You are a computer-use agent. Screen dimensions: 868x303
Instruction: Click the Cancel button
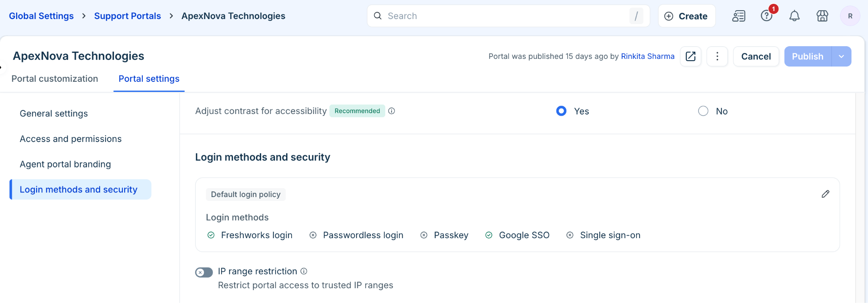[756, 56]
